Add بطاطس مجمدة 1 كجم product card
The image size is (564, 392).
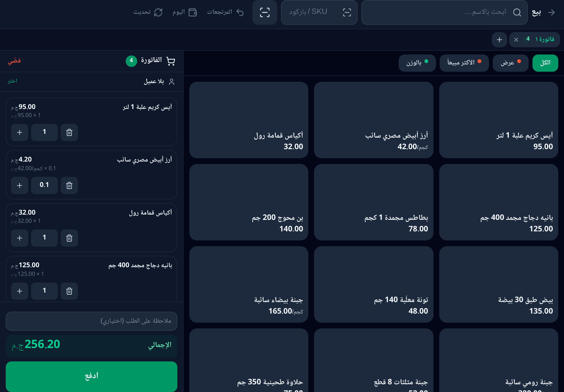click(x=374, y=202)
